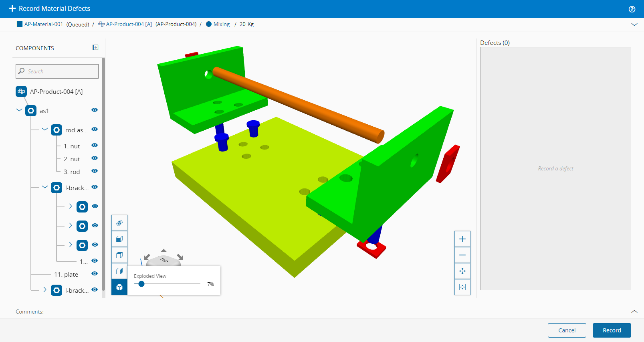Collapse the Components panel with its arrow icon
644x342 pixels.
tap(95, 47)
